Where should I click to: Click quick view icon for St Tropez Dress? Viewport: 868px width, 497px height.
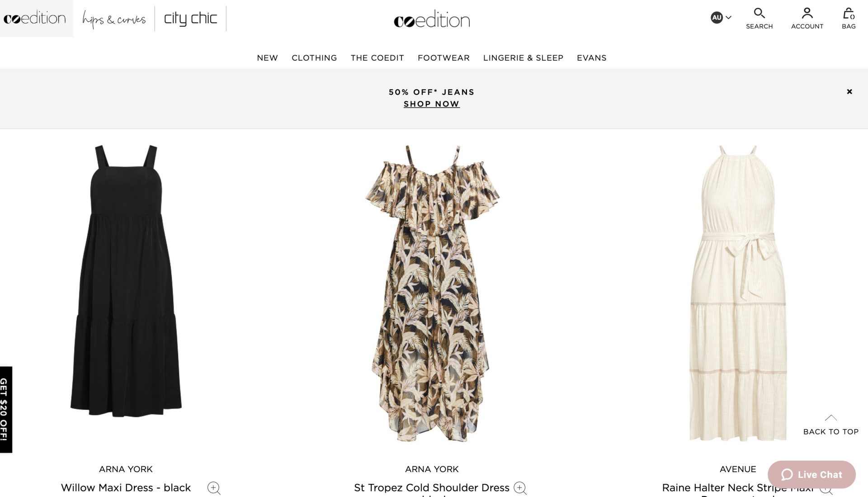tap(520, 488)
